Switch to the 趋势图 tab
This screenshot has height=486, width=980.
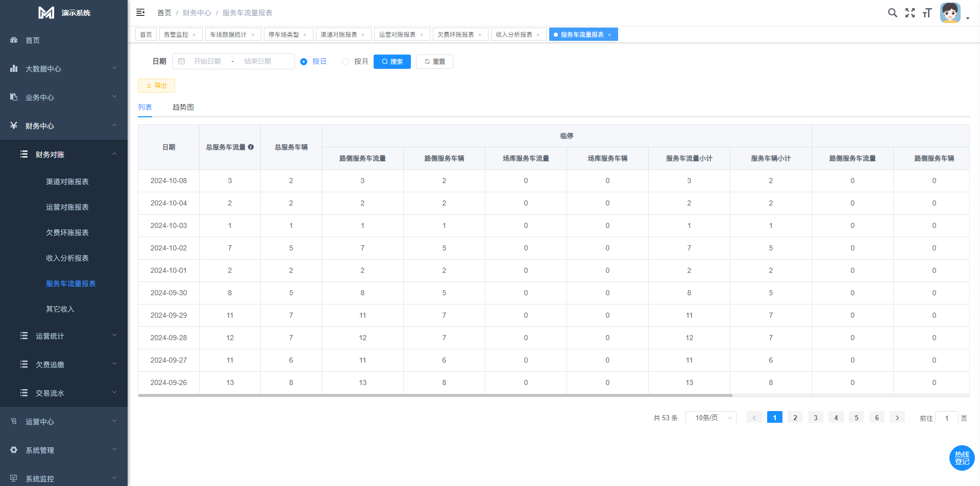[183, 107]
